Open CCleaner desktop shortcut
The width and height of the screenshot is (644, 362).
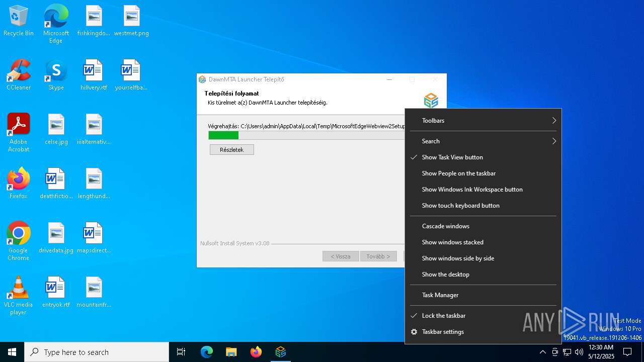19,75
